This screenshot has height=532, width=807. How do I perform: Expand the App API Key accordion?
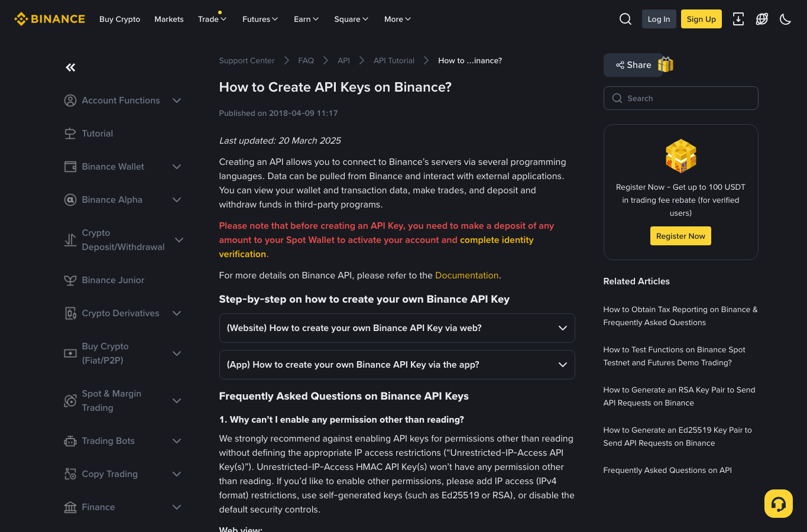coord(397,365)
